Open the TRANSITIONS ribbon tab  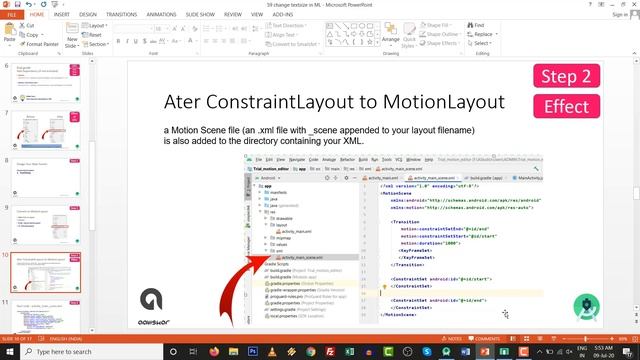coord(122,15)
